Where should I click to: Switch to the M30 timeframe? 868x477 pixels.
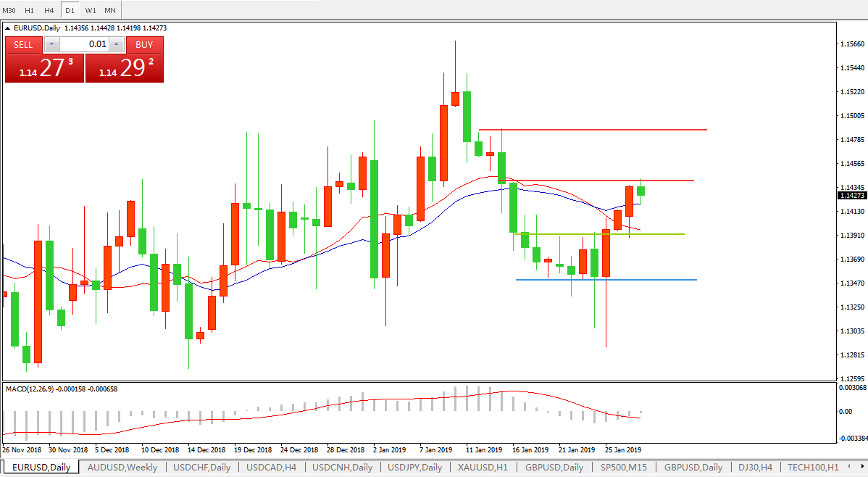point(9,10)
